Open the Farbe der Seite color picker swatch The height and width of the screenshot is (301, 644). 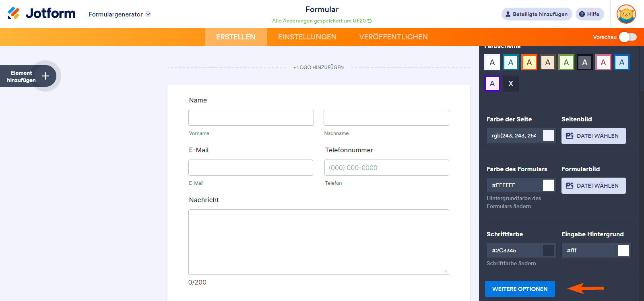tap(548, 135)
